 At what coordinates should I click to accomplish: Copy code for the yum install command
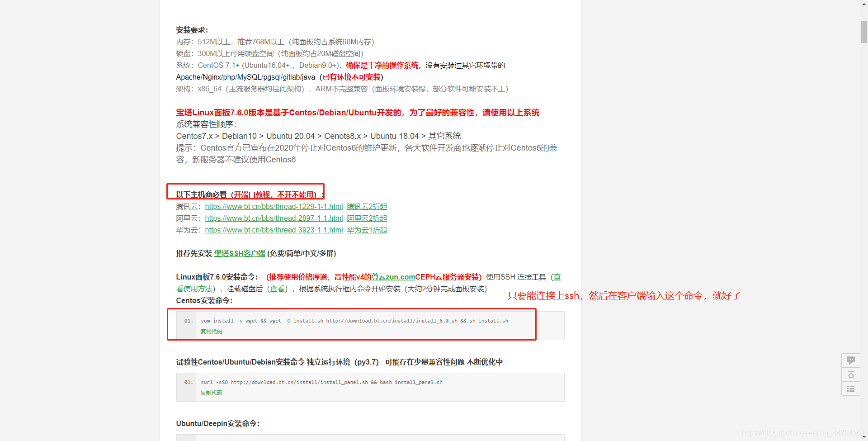pos(211,332)
